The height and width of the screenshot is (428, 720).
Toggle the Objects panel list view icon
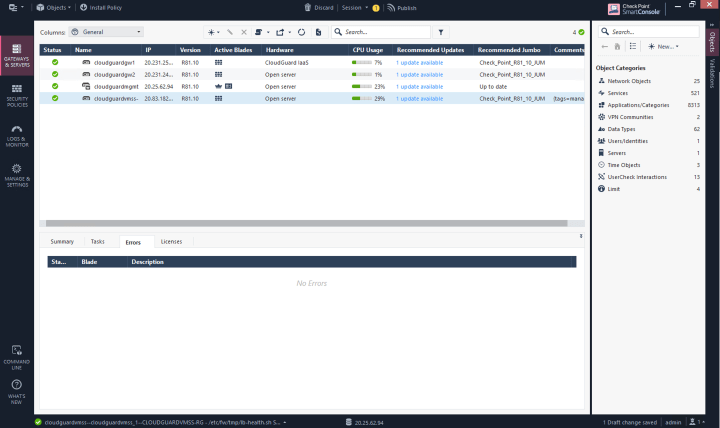click(x=633, y=46)
